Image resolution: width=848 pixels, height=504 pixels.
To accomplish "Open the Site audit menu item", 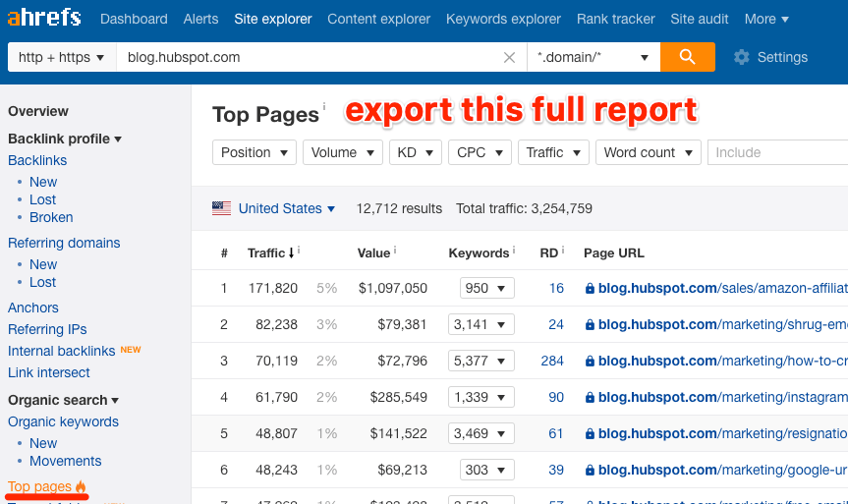I will (x=700, y=19).
